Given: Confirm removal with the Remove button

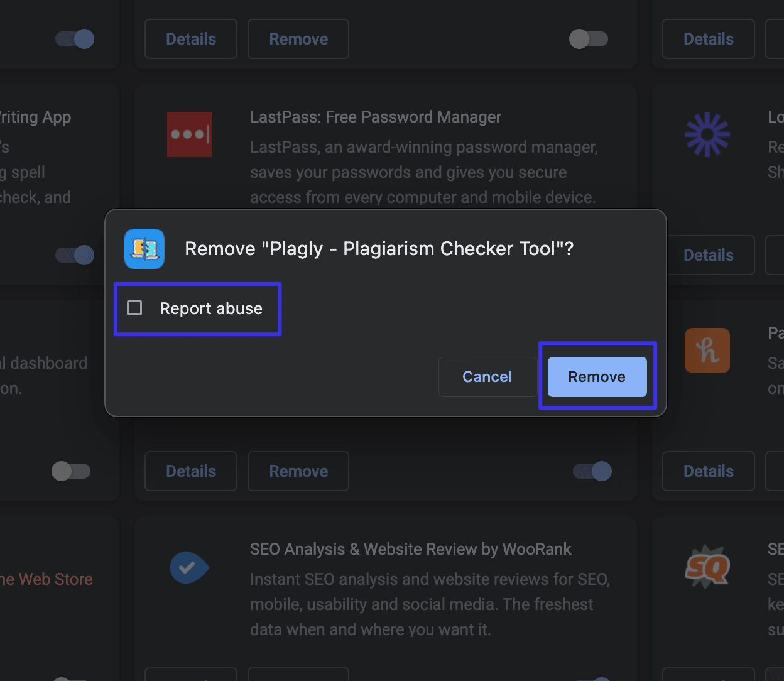Looking at the screenshot, I should pyautogui.click(x=597, y=376).
